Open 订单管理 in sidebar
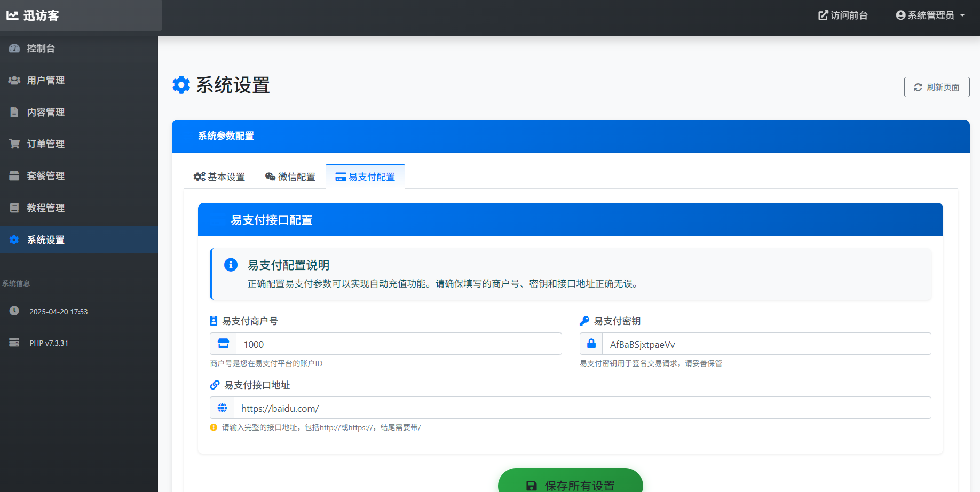 click(79, 144)
